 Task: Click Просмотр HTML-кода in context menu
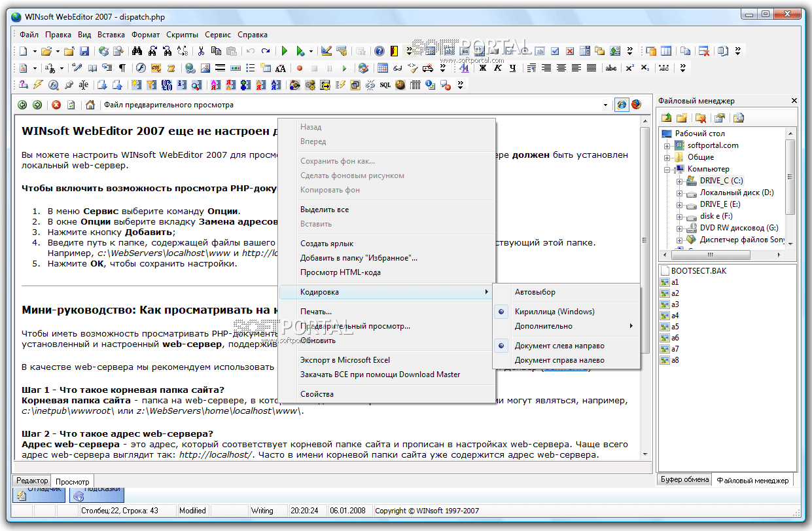click(x=340, y=272)
